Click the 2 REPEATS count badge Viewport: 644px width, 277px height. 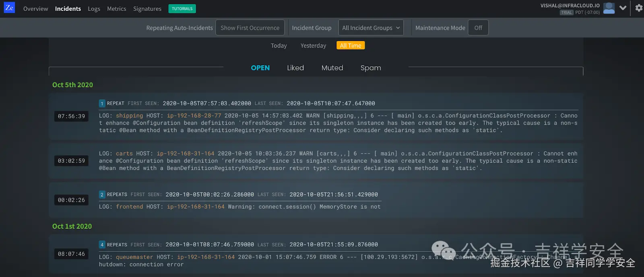[102, 195]
